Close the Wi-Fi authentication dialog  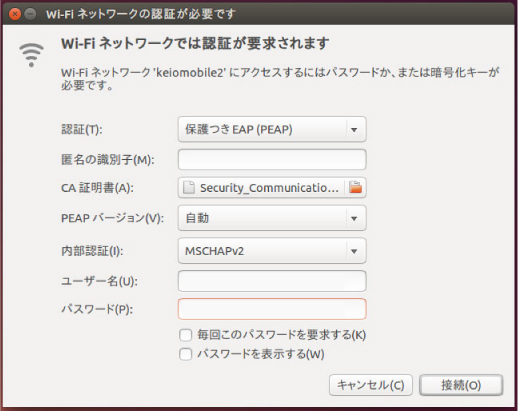click(x=15, y=14)
